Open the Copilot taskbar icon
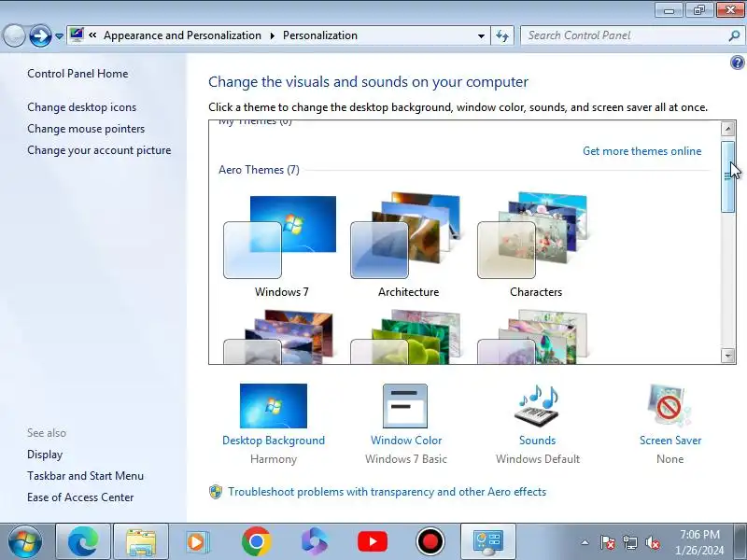Screen dimensions: 747x560 click(315, 541)
